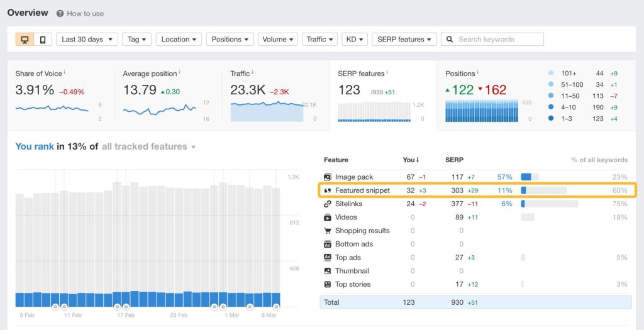The image size is (644, 330).
Task: Switch to desktop device view
Action: click(25, 40)
